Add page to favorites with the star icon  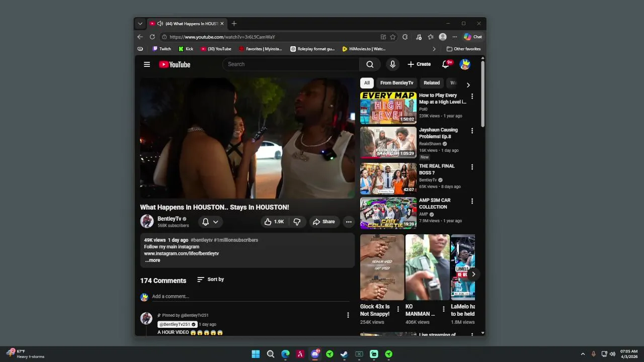point(393,37)
